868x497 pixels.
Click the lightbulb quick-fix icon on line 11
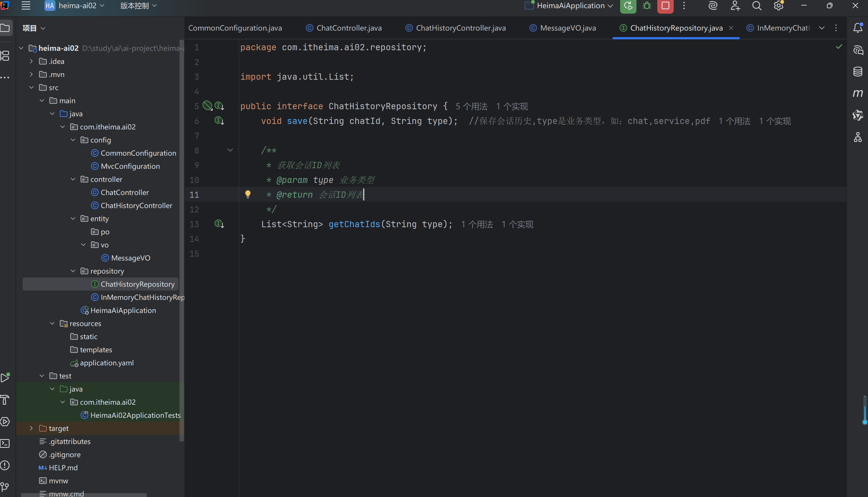(248, 194)
